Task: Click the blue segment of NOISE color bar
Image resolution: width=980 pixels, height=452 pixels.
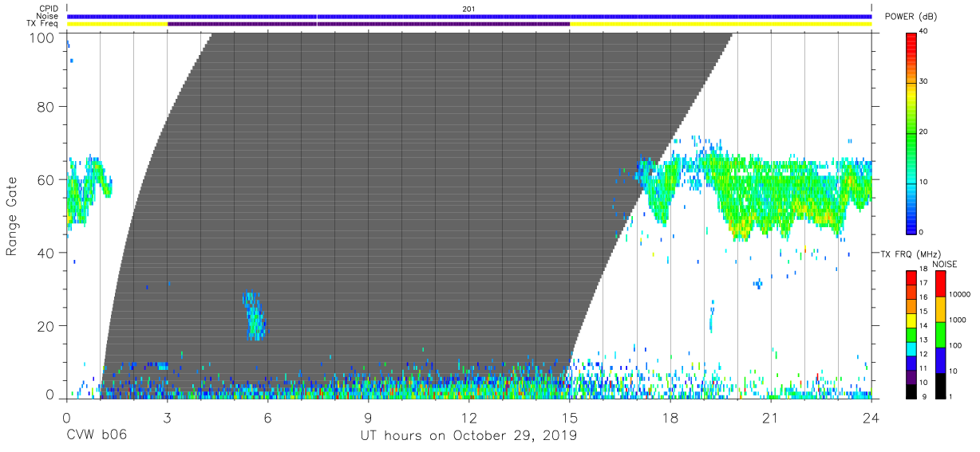Action: (940, 360)
